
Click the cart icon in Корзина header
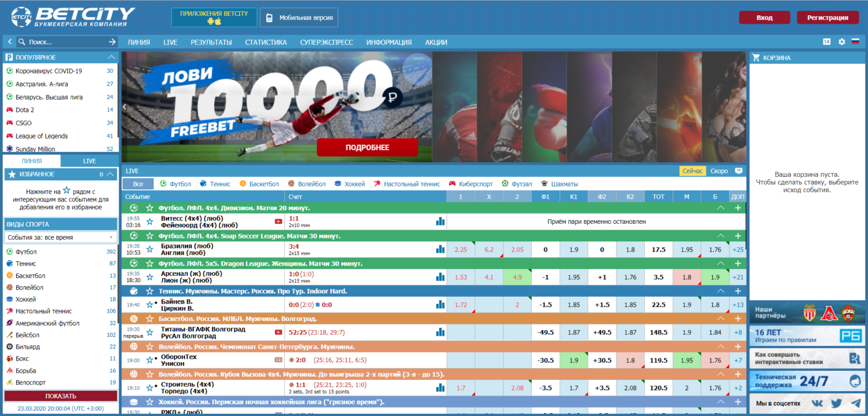click(756, 58)
